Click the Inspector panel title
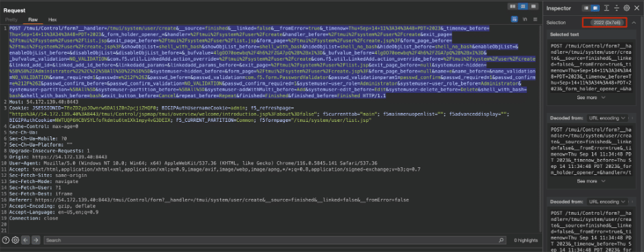This screenshot has height=252, width=644. (x=559, y=8)
